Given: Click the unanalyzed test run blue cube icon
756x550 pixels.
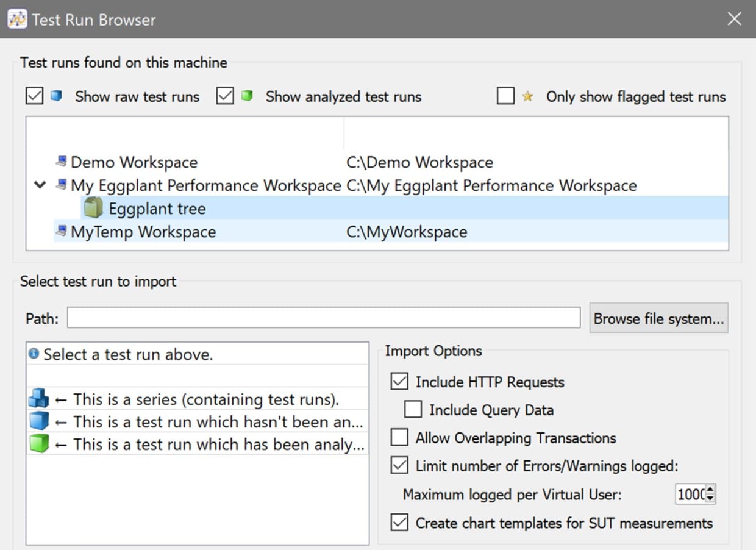Looking at the screenshot, I should pos(38,421).
